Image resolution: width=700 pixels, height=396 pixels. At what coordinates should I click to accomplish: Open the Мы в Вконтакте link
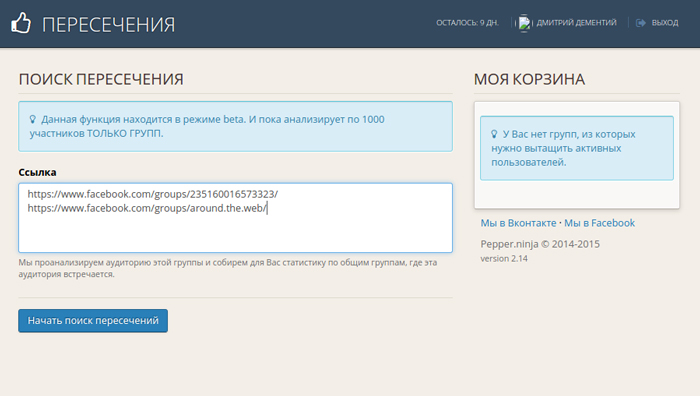(x=518, y=223)
